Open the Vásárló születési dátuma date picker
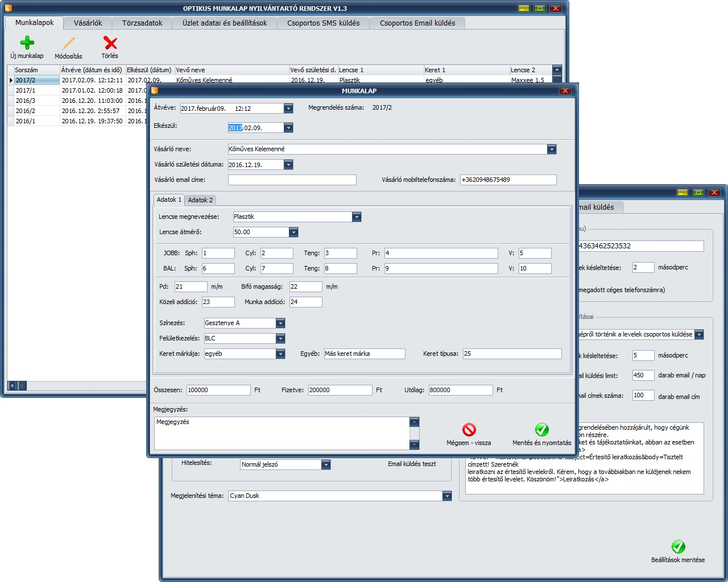Screen dimensions: 728x582 (x=288, y=165)
